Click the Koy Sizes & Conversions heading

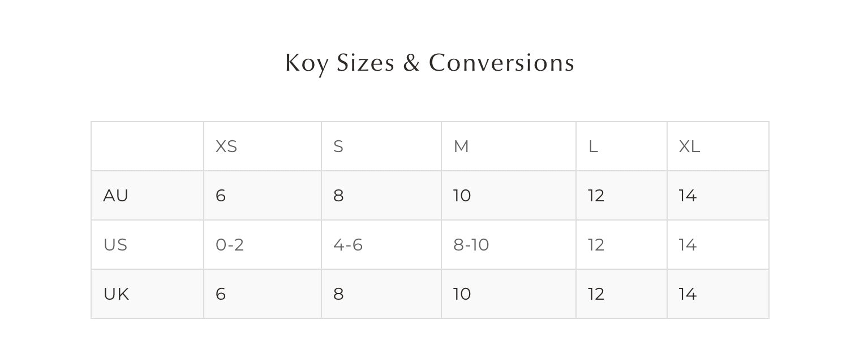(x=429, y=63)
